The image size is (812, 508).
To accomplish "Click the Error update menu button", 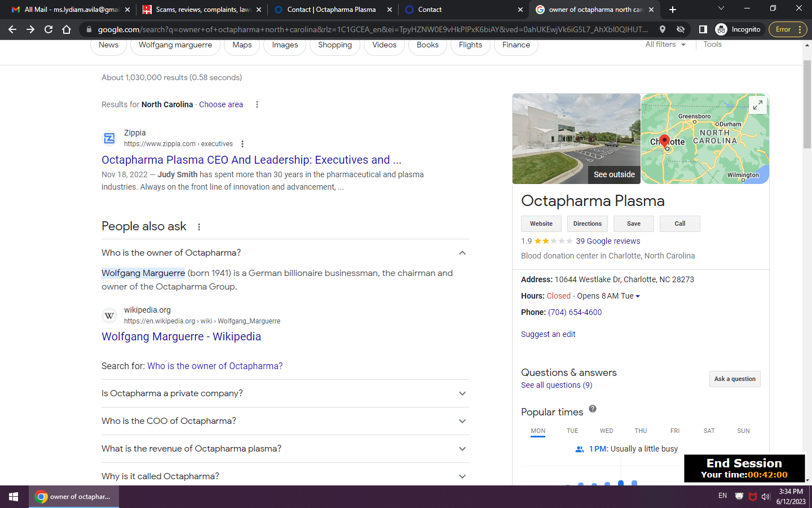I will (x=788, y=29).
